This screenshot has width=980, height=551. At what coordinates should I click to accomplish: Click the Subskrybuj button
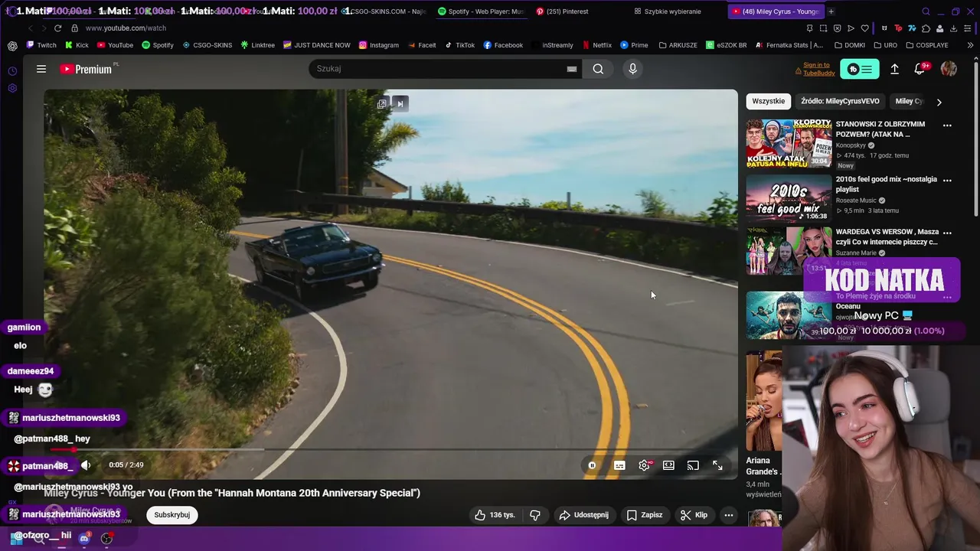172,515
